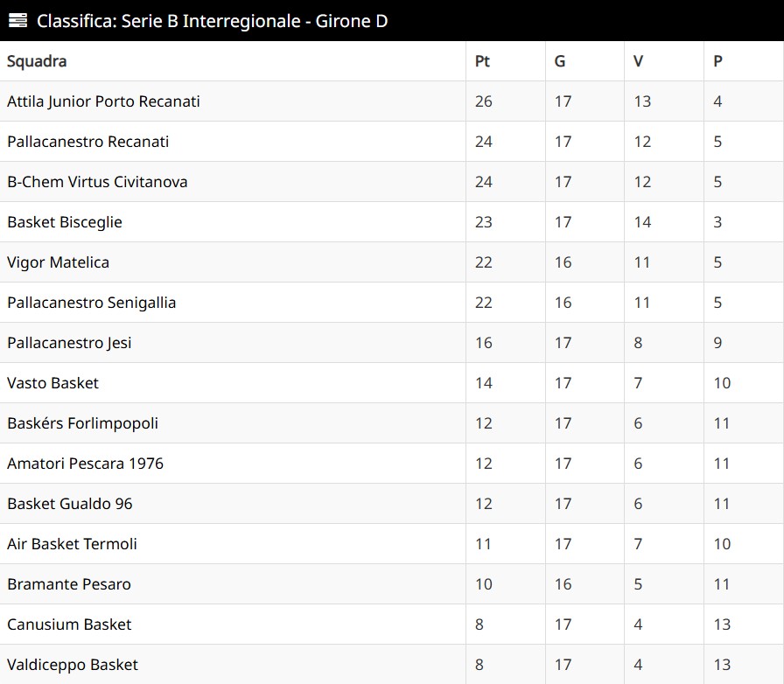
Task: Click Bramante Pesaro team name
Action: pos(69,584)
